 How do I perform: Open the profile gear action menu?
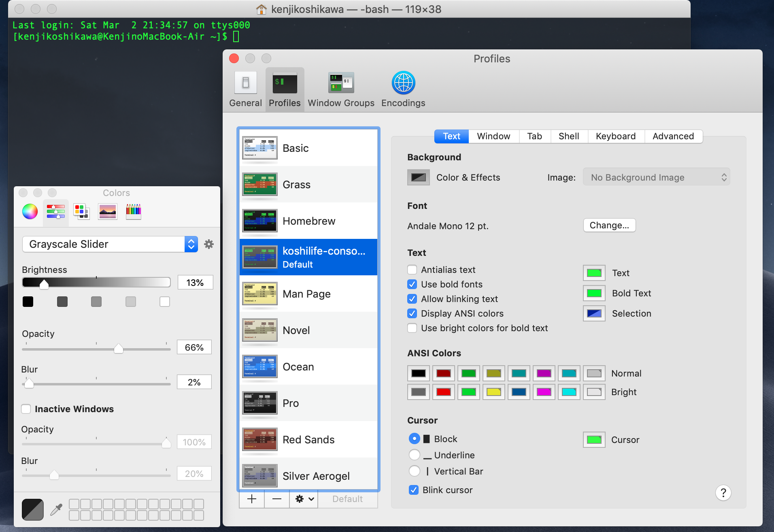(x=304, y=499)
